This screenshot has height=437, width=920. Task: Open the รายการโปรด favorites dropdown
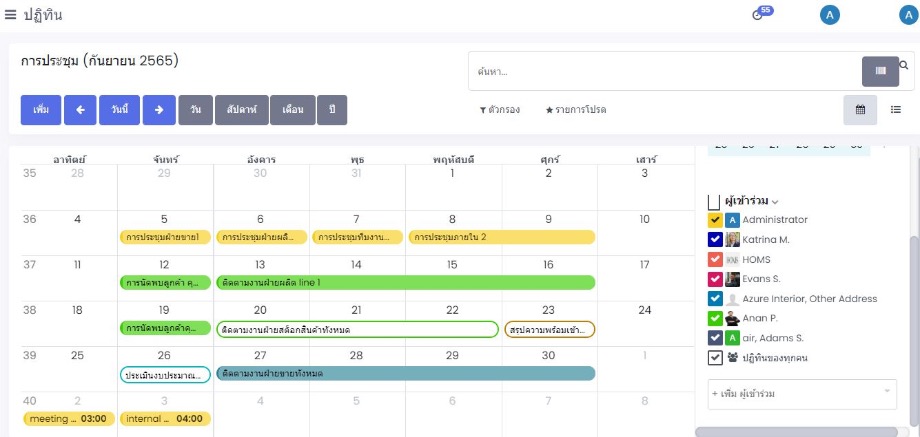point(575,110)
